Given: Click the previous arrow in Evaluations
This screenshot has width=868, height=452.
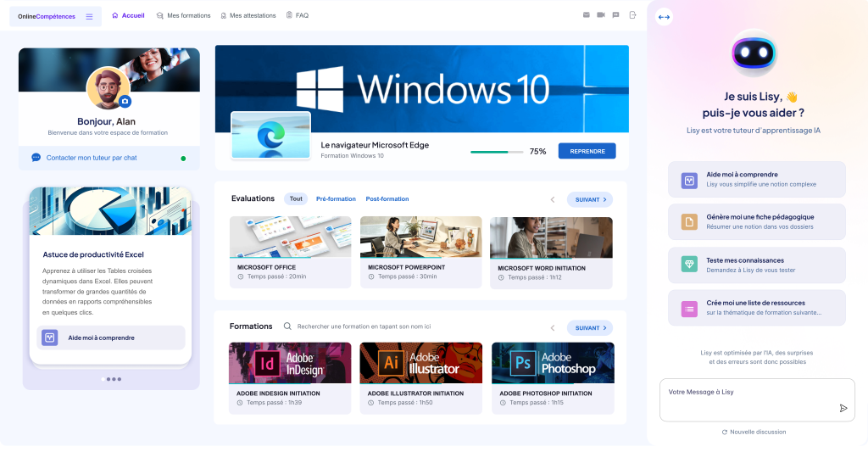Looking at the screenshot, I should pos(553,199).
